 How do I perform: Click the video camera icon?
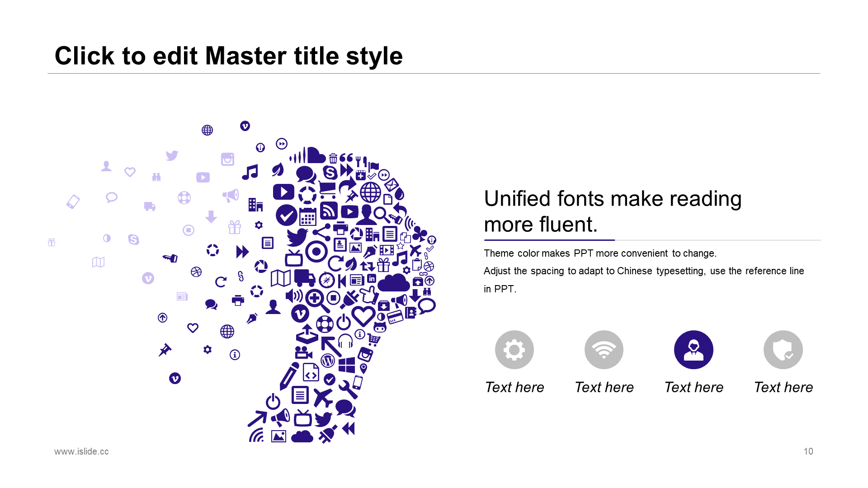[x=303, y=352]
